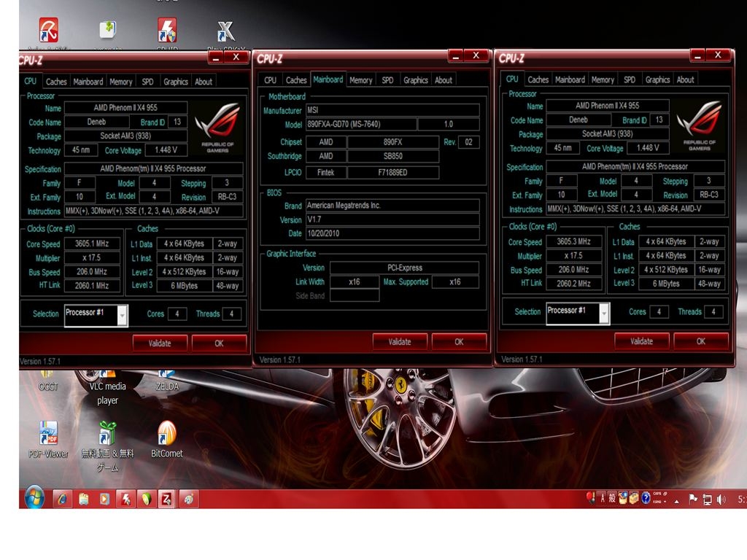Click the empty Side Band field
The image size is (747, 560).
click(355, 295)
